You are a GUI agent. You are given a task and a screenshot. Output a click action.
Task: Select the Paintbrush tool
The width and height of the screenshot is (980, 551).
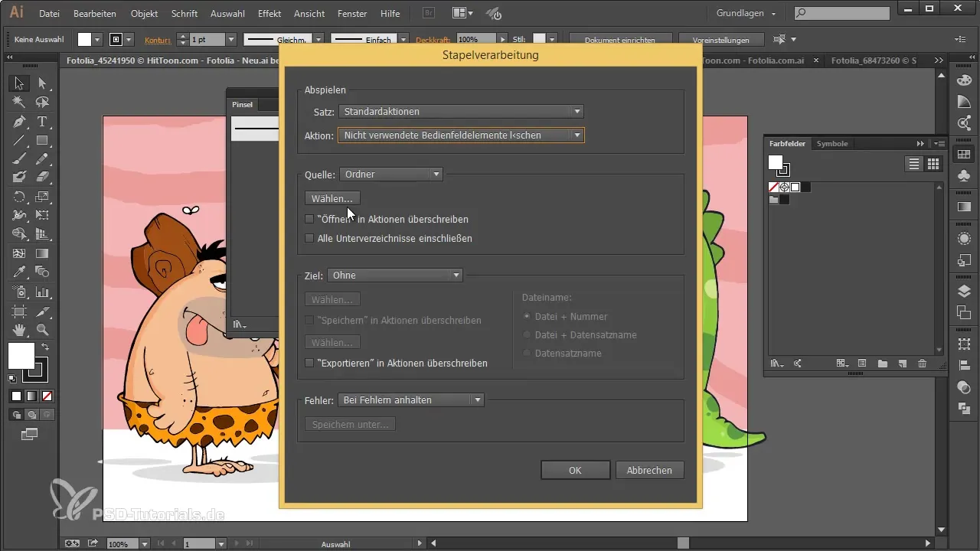20,158
